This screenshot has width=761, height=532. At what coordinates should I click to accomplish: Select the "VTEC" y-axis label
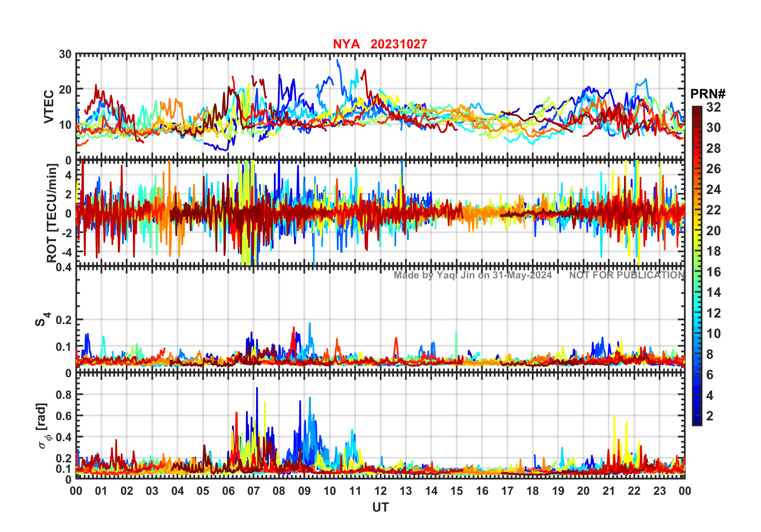49,106
